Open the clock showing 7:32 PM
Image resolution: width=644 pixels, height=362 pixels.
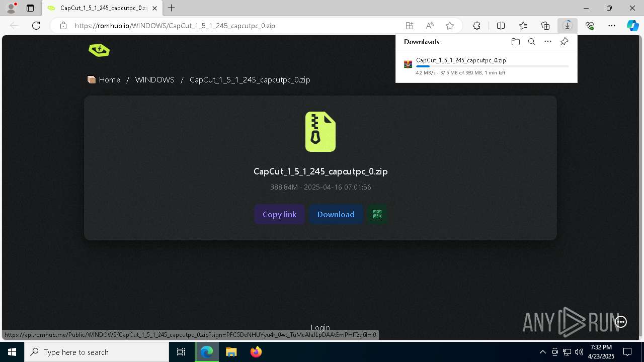601,352
